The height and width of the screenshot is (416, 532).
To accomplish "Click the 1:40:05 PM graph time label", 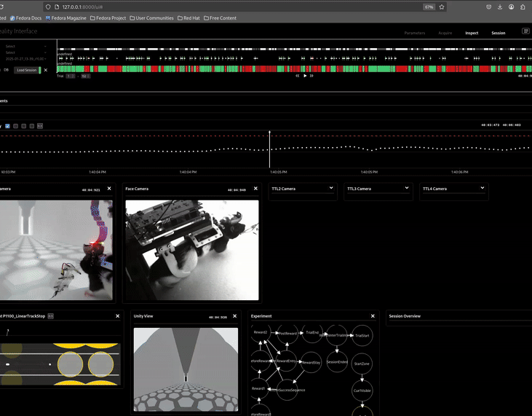I will [279, 172].
